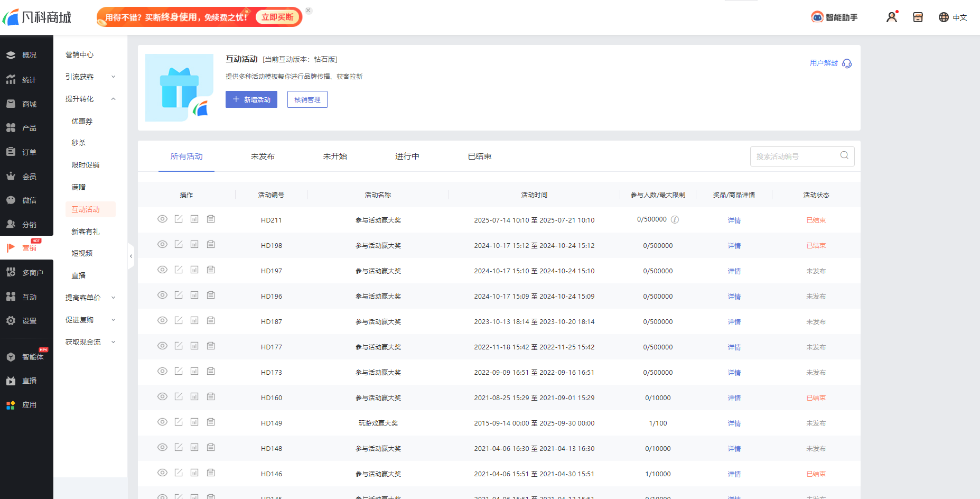This screenshot has width=980, height=499.
Task: Open 详情 link for activity HD187
Action: (x=734, y=322)
